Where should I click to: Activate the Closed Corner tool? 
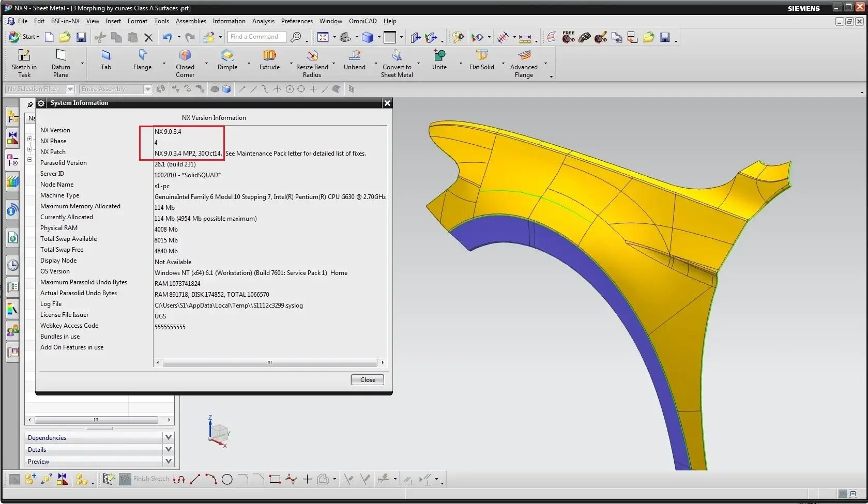tap(185, 63)
